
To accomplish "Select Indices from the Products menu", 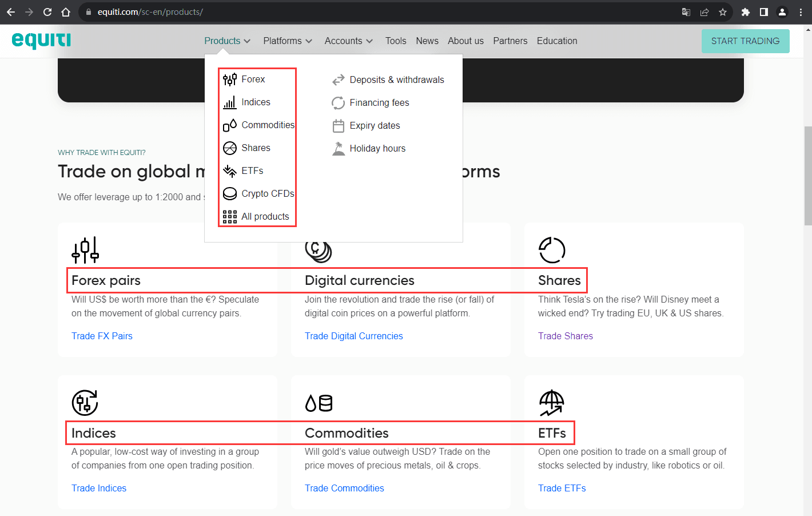I will coord(256,102).
